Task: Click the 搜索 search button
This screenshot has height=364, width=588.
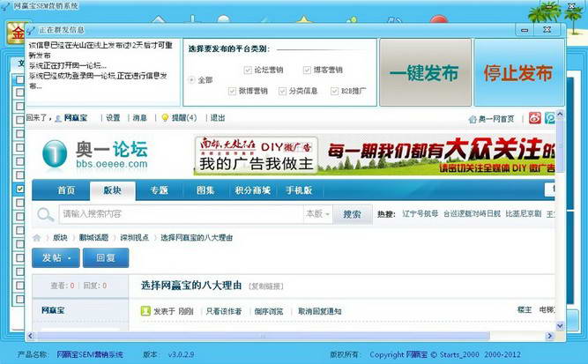Action: click(352, 214)
